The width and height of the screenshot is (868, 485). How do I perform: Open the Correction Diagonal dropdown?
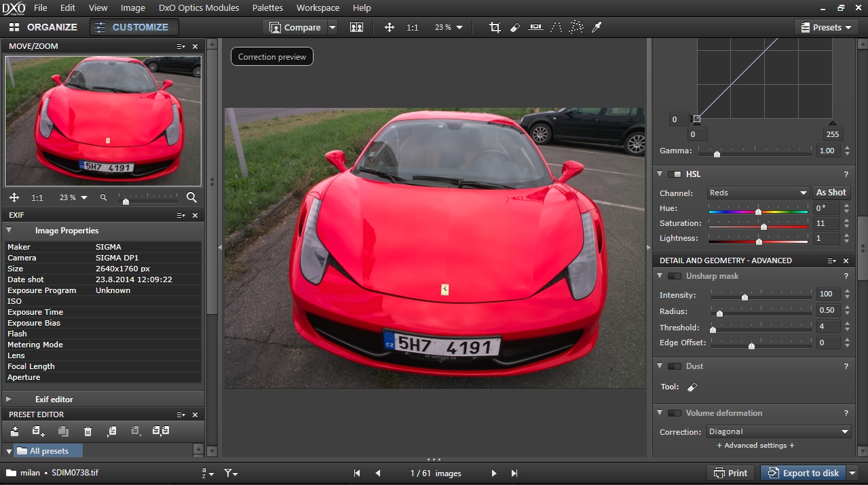tap(778, 431)
